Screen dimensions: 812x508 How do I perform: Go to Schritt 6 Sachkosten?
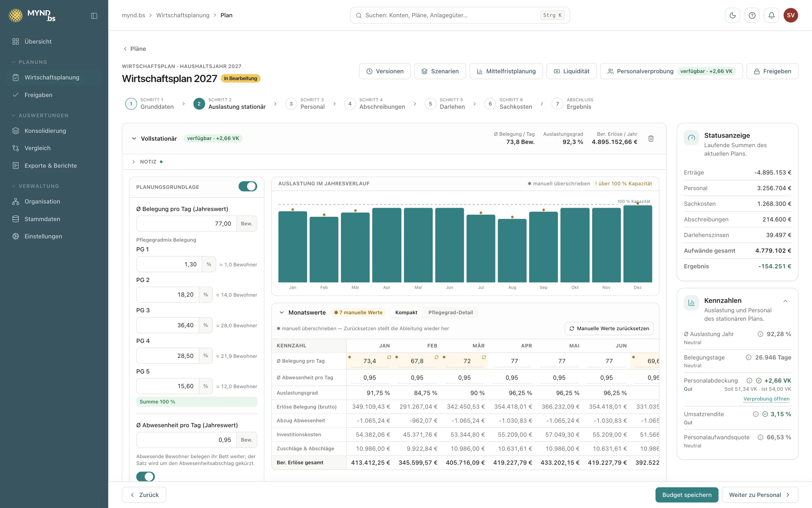click(x=508, y=104)
